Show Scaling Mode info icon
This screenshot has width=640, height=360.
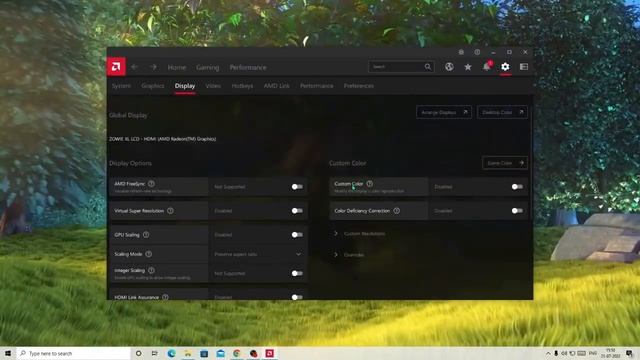[x=149, y=254]
